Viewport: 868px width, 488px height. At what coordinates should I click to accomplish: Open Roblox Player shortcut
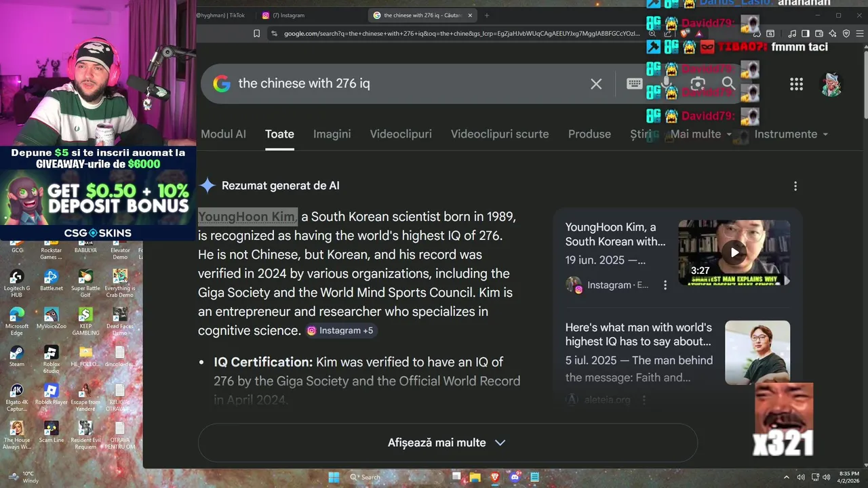coord(51,394)
